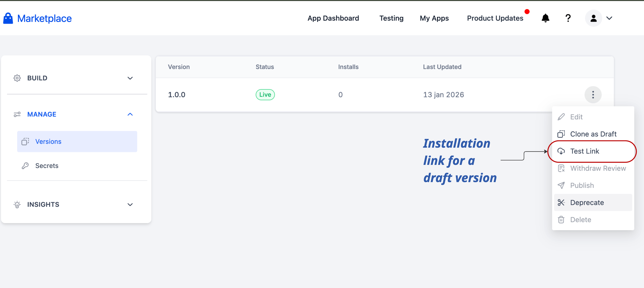Image resolution: width=644 pixels, height=288 pixels.
Task: Click the user profile avatar icon
Action: [593, 18]
